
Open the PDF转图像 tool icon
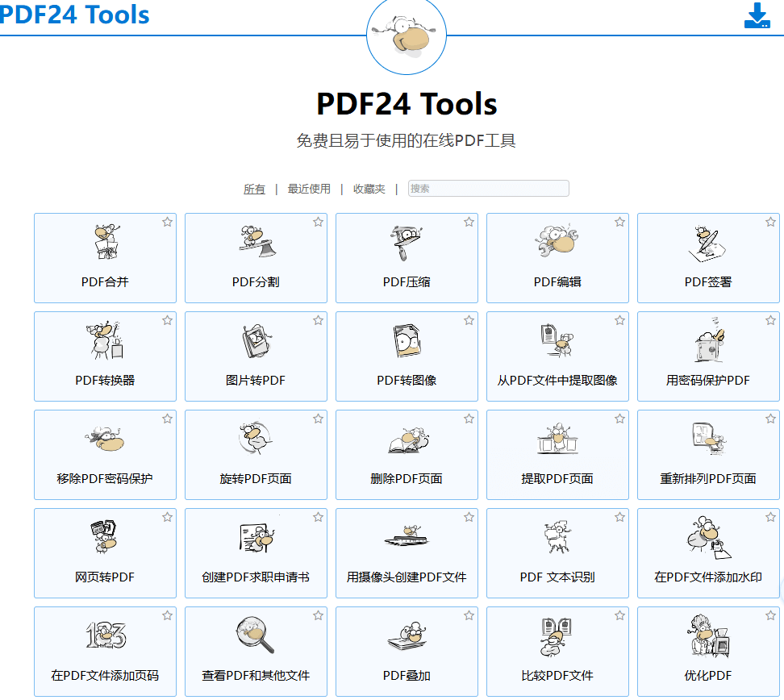[x=407, y=340]
